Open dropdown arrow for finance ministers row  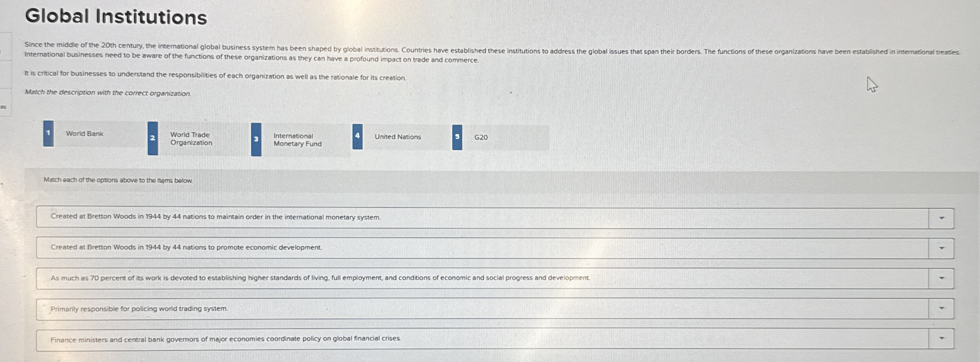click(x=941, y=339)
